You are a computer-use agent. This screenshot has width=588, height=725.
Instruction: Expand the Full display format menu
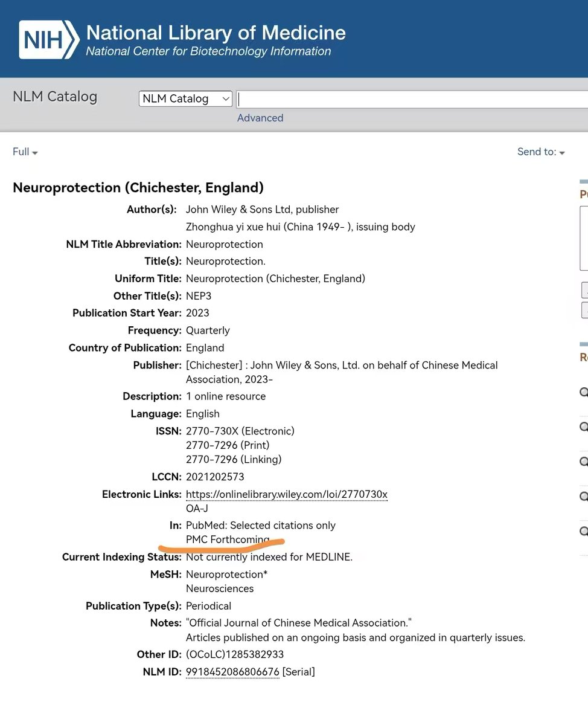pyautogui.click(x=25, y=152)
